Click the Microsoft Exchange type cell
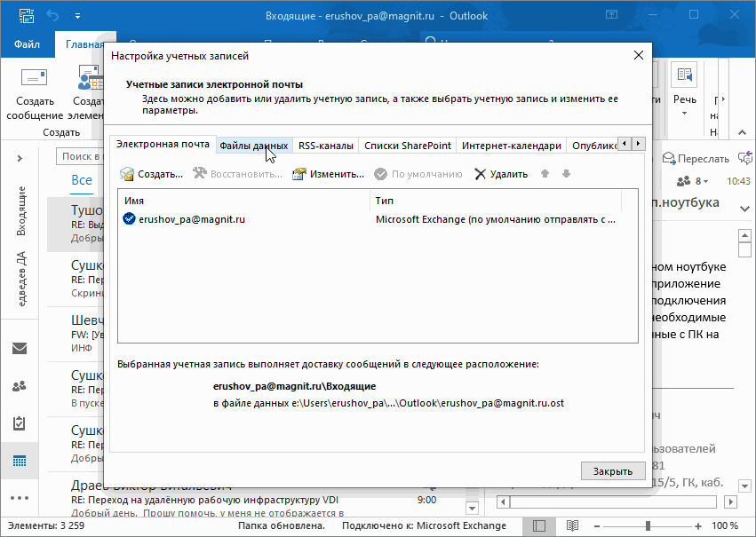Screen dimensions: 756x537 click(496, 219)
